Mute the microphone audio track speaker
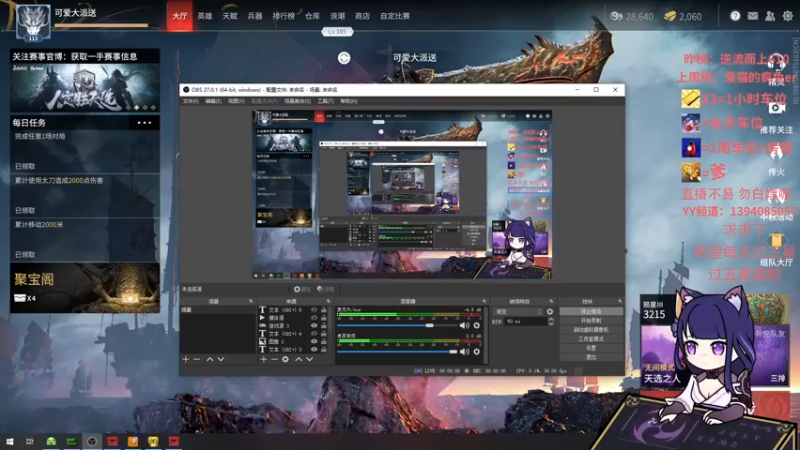Screen dimensions: 800x450 click(x=464, y=326)
